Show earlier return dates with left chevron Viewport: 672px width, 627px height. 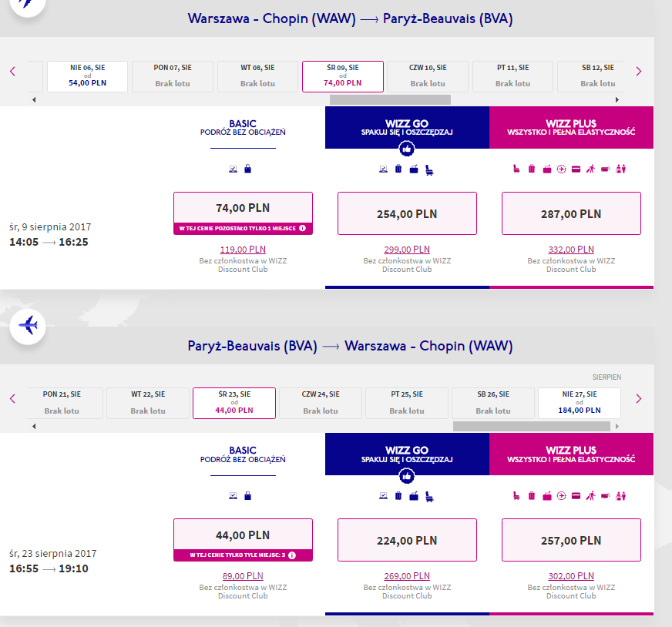click(12, 399)
